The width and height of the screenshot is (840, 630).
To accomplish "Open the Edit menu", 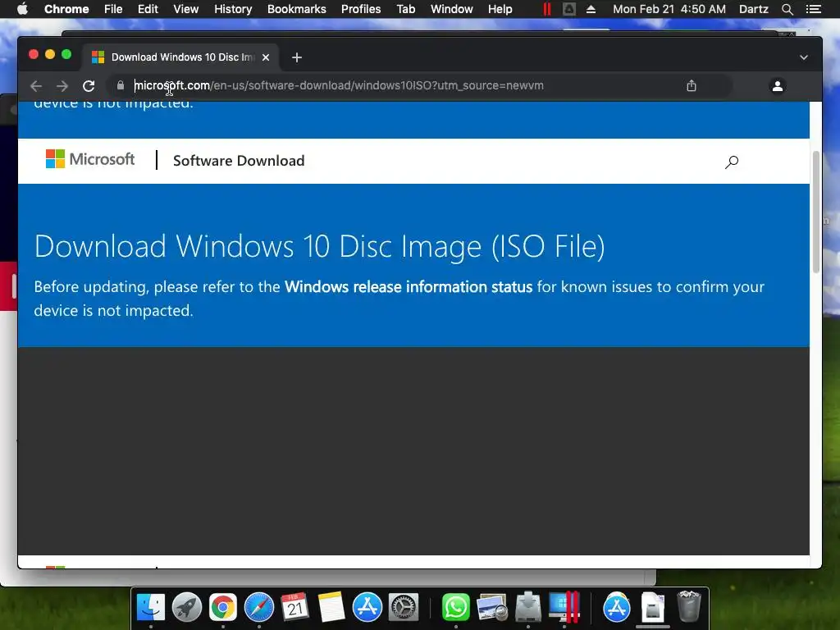I will point(148,9).
